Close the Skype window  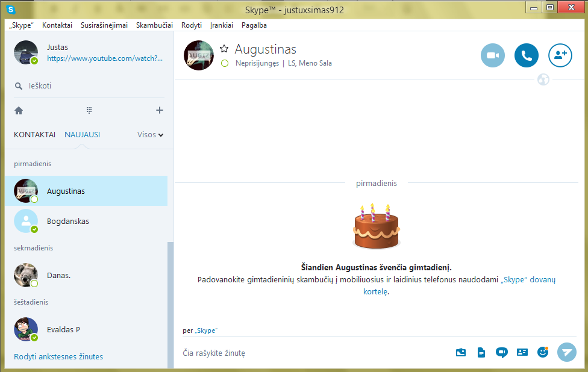[x=572, y=7]
